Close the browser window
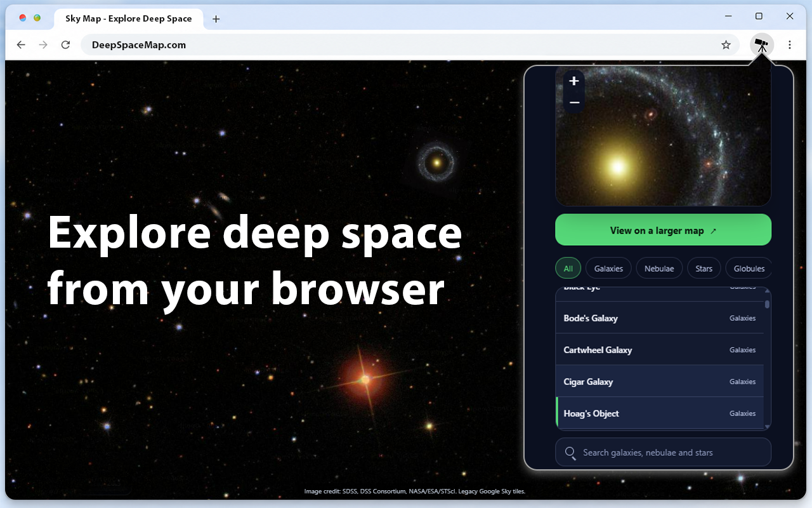 tap(790, 17)
